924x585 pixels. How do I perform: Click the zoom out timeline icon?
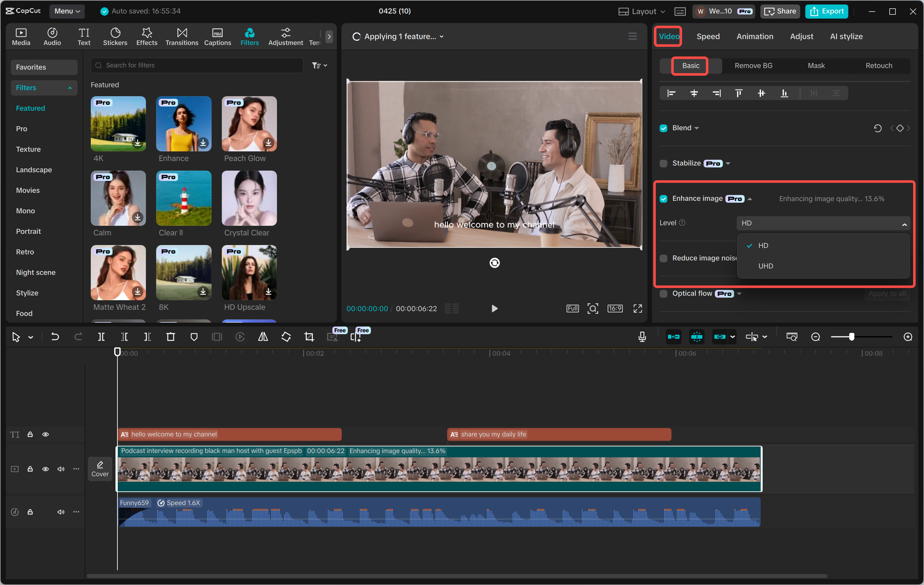tap(816, 337)
